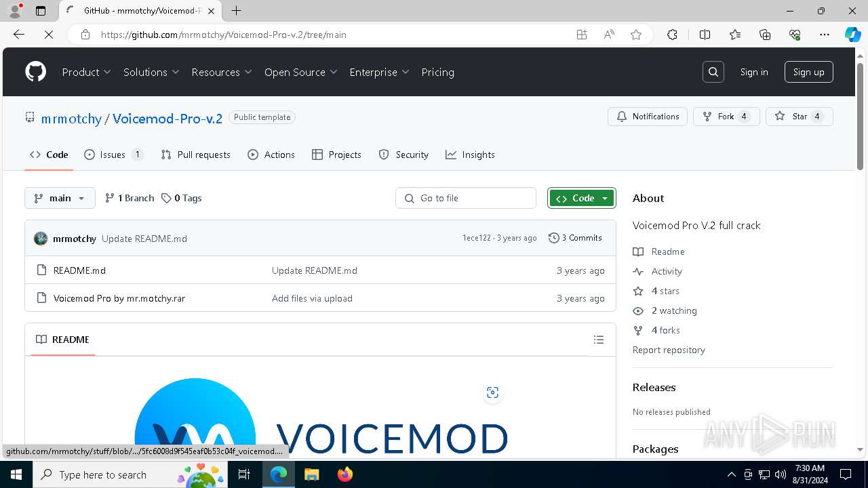Open the README.md file
Screen dimensions: 868x488
point(79,270)
